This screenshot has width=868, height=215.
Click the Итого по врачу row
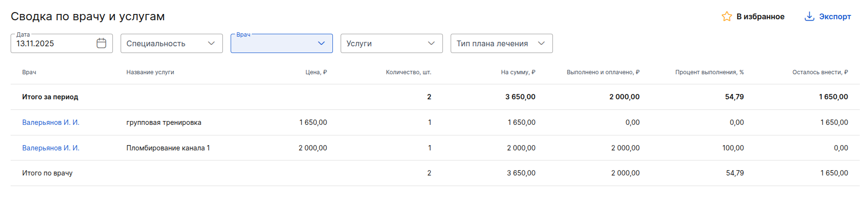pyautogui.click(x=47, y=173)
